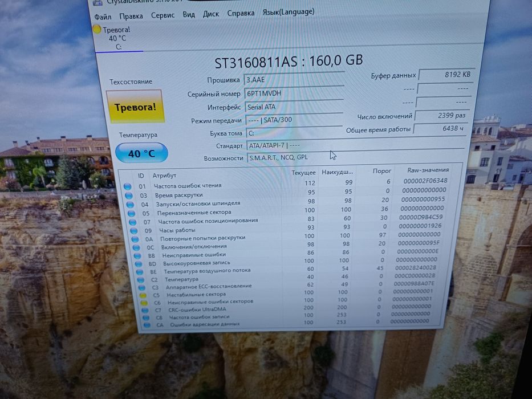Click blue status dot for attribute 07
The width and height of the screenshot is (532, 399).
click(x=133, y=222)
